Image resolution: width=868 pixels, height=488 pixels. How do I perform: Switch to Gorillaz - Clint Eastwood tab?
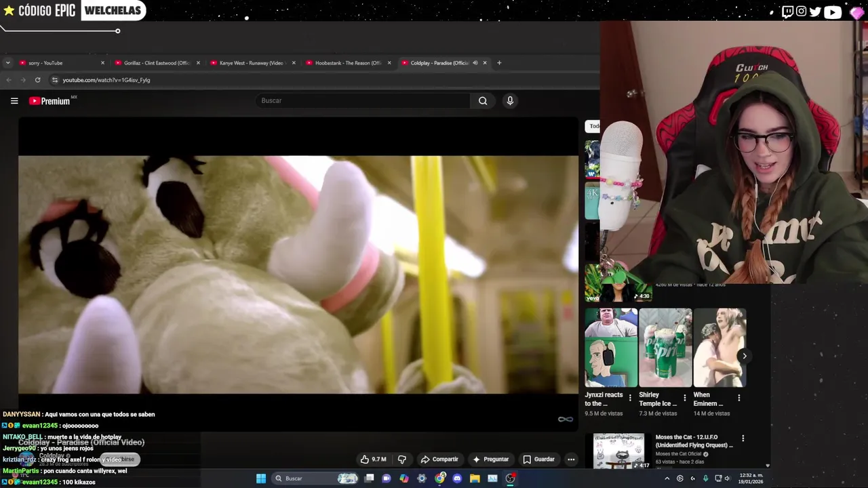(x=158, y=63)
